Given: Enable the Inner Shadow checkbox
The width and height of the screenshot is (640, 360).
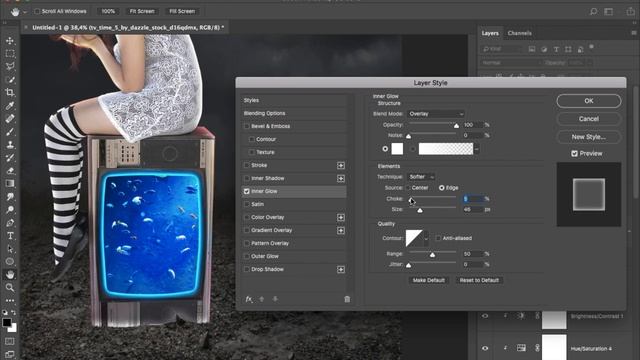Looking at the screenshot, I should [247, 178].
